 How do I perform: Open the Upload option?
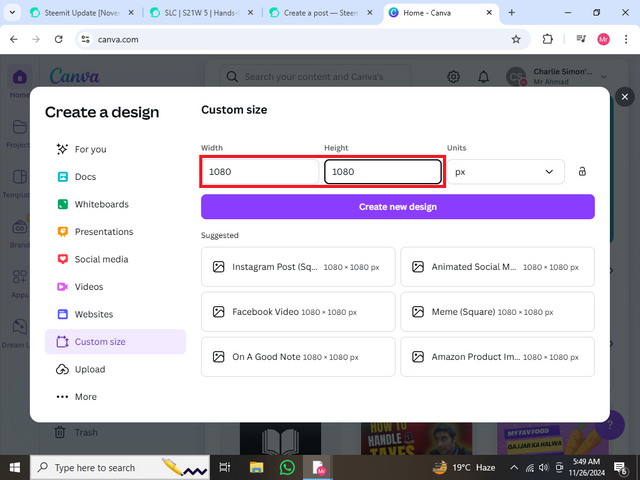[x=116, y=369]
